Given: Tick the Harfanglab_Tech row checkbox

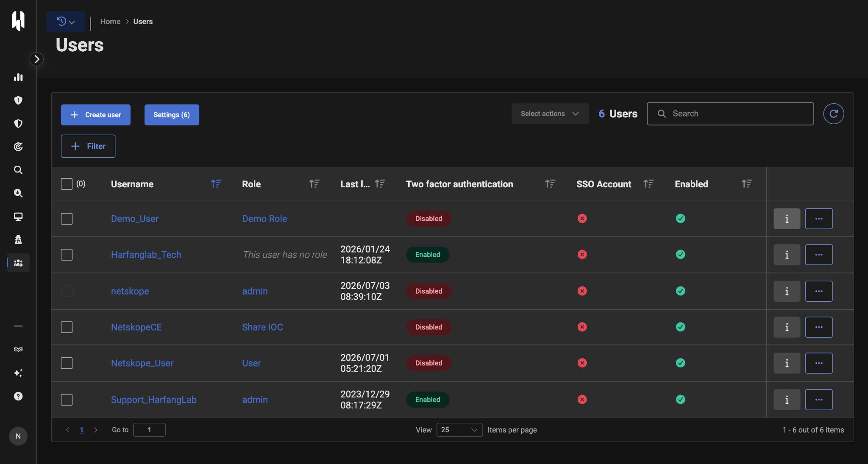Looking at the screenshot, I should (x=67, y=255).
